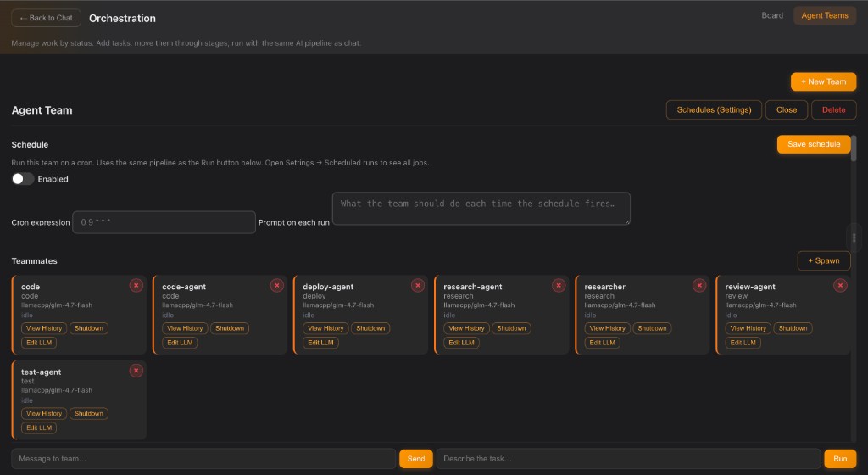Click the Orchestration page title
Screen dimensions: 868x475
122,19
